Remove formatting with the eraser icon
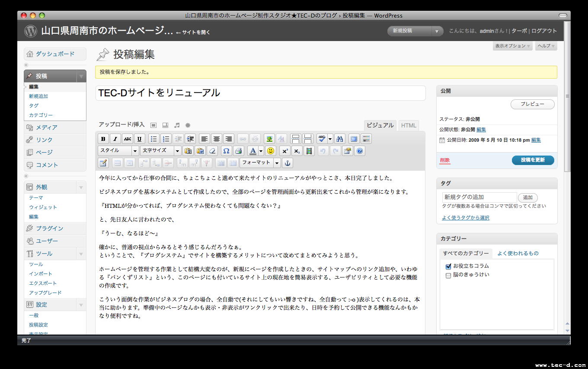 point(212,151)
